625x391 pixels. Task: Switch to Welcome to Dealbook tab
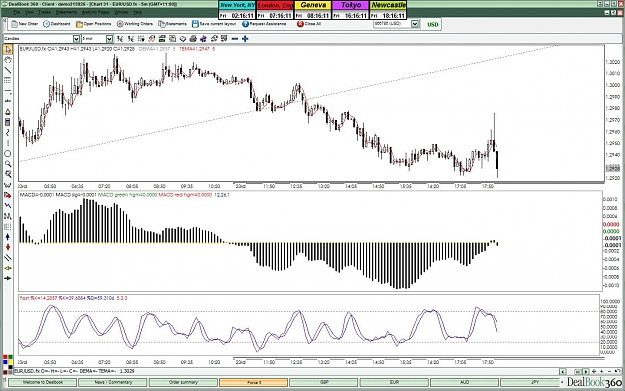(43, 382)
